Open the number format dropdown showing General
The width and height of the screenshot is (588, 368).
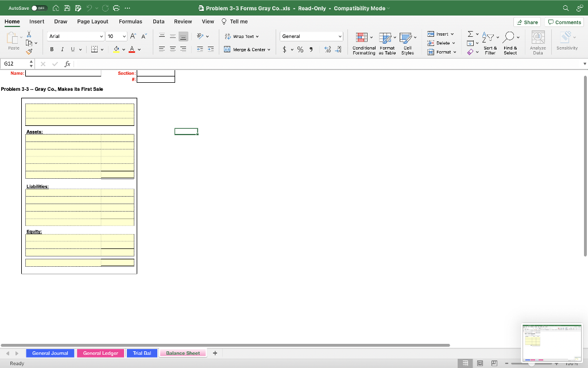(311, 36)
